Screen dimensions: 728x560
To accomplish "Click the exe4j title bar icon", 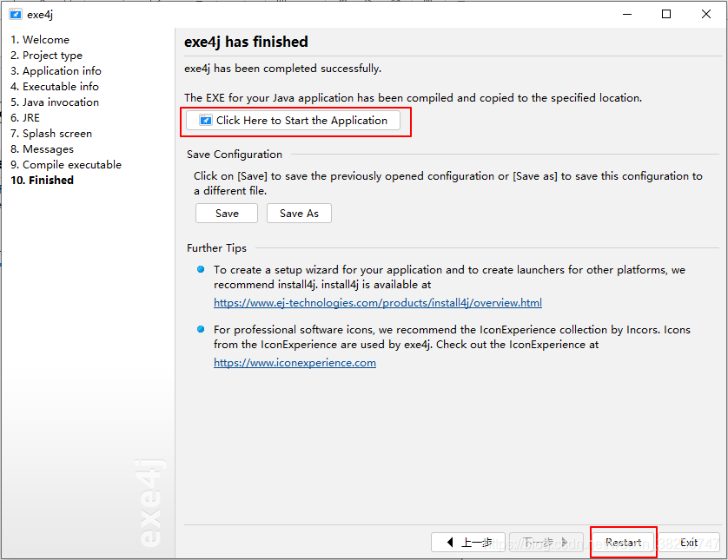I will pyautogui.click(x=16, y=15).
